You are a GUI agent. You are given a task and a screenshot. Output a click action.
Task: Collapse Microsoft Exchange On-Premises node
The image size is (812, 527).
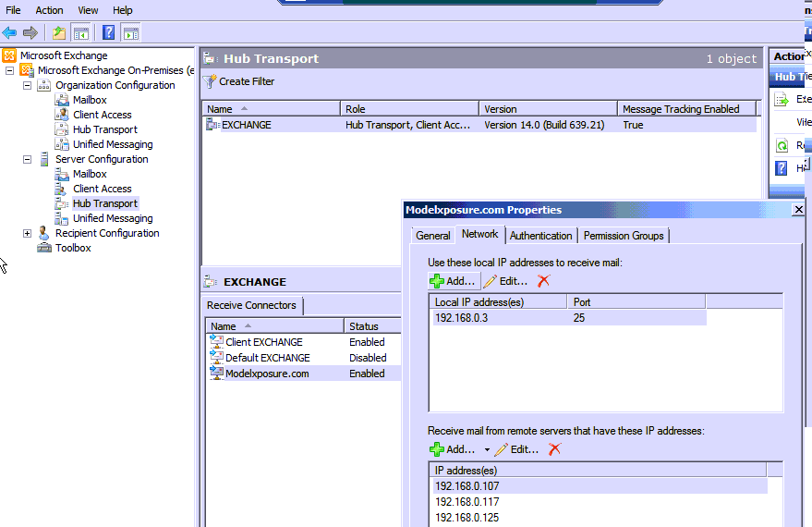pyautogui.click(x=9, y=70)
